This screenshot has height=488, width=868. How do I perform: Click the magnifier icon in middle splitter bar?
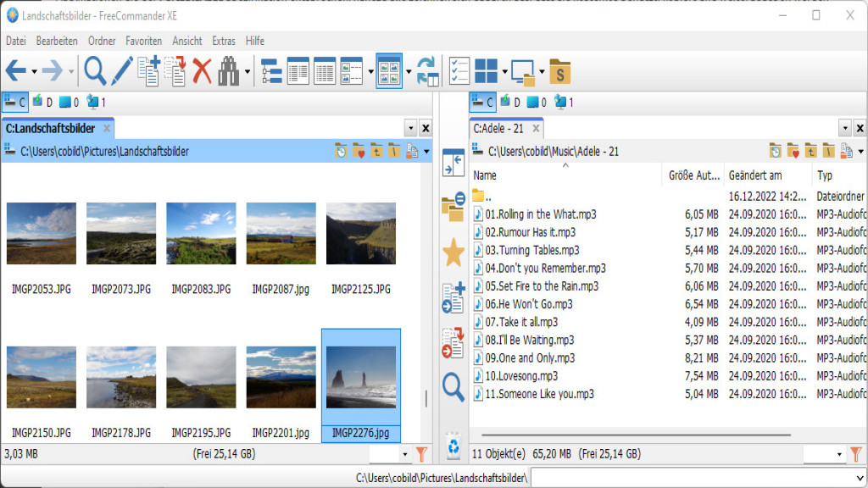[x=453, y=387]
